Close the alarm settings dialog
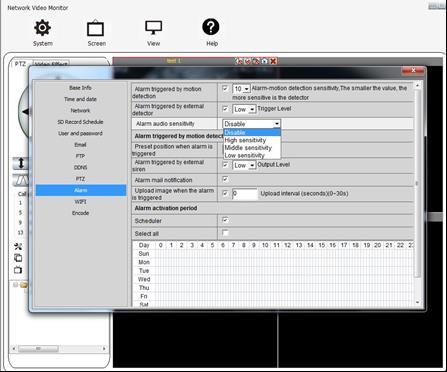Image resolution: width=447 pixels, height=372 pixels. coord(413,70)
